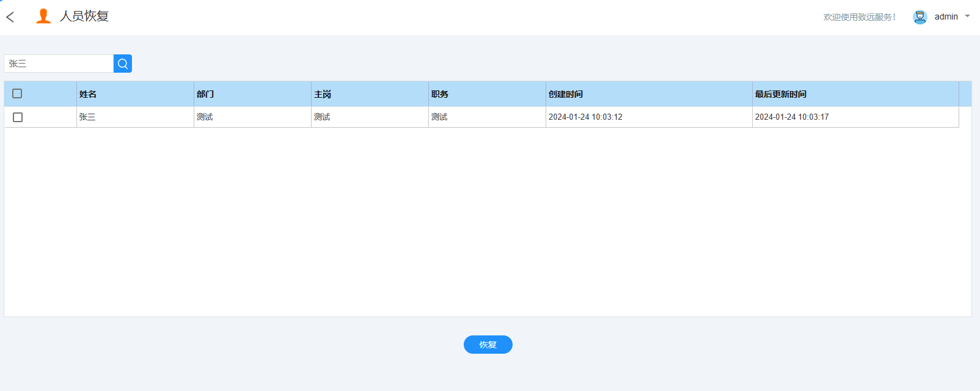Go back using the left arrow icon
Viewport: 980px width, 391px height.
click(x=10, y=17)
